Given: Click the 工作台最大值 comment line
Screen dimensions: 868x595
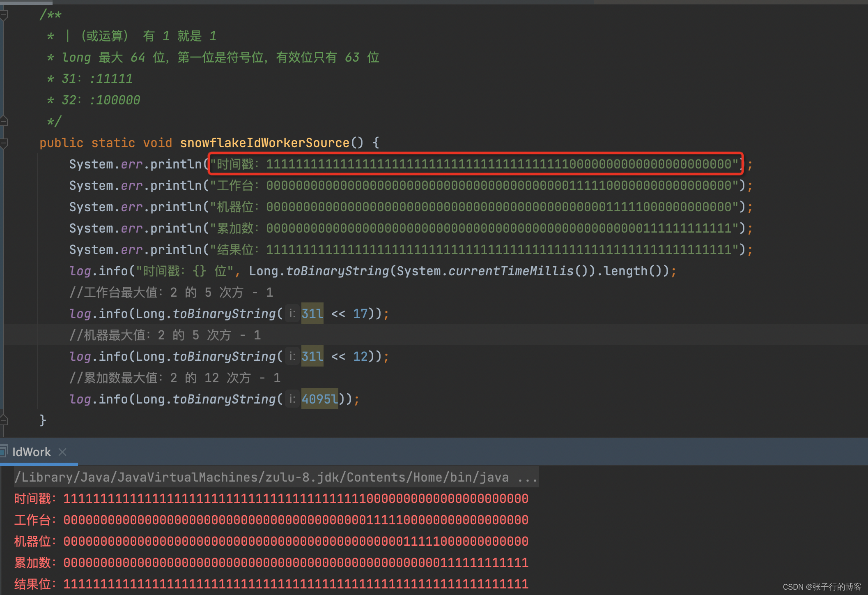Looking at the screenshot, I should [171, 293].
